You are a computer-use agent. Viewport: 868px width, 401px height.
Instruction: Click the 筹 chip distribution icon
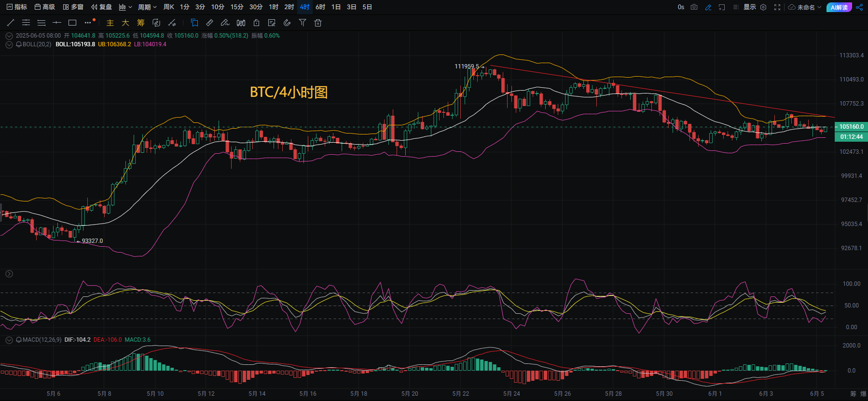tap(141, 23)
